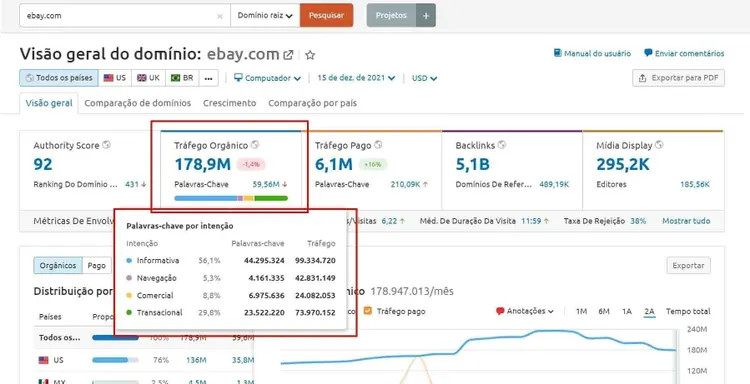Click Navegação keywords count 4.161.335
The image size is (750, 384).
[x=266, y=278]
